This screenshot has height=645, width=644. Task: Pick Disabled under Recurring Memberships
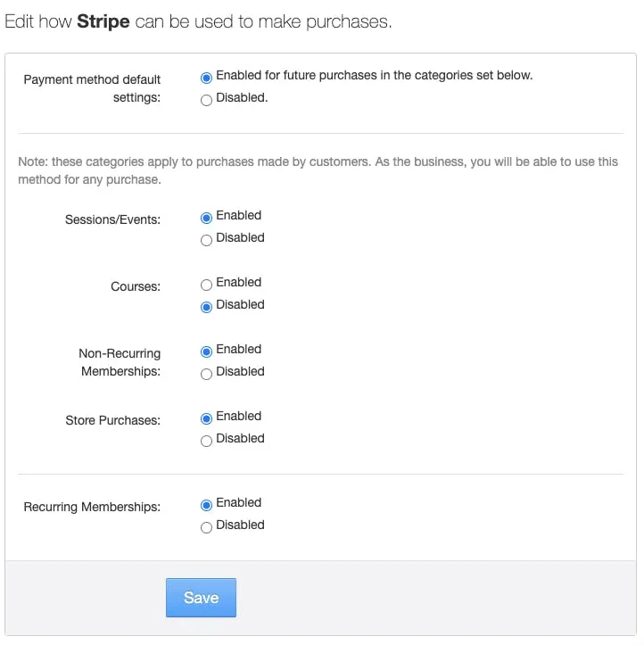[206, 527]
